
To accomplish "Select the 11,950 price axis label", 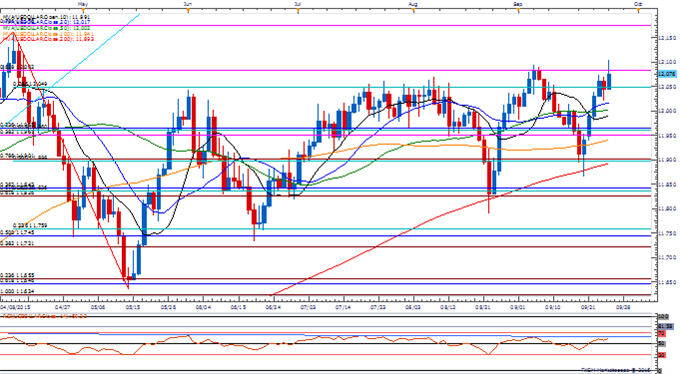I will pos(667,135).
